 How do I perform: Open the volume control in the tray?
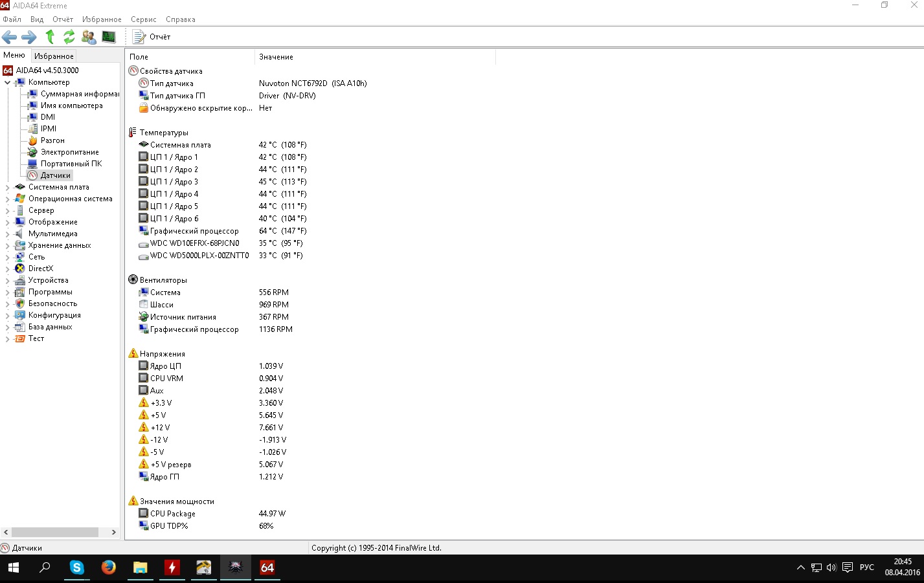pyautogui.click(x=831, y=568)
